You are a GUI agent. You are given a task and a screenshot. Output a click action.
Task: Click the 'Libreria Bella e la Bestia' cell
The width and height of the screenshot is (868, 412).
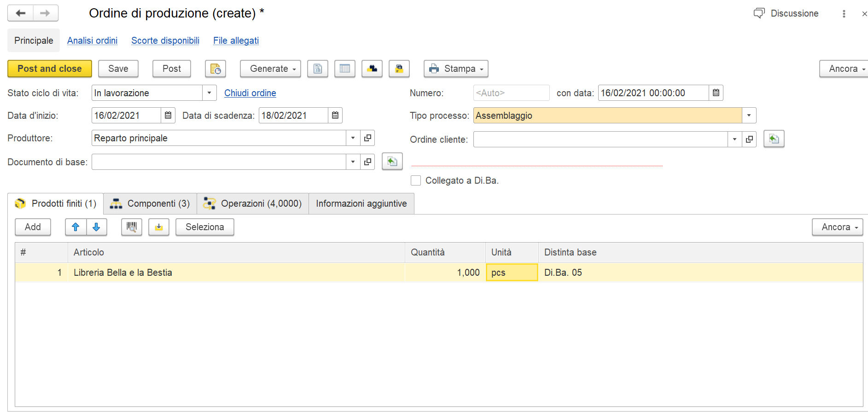click(x=236, y=273)
